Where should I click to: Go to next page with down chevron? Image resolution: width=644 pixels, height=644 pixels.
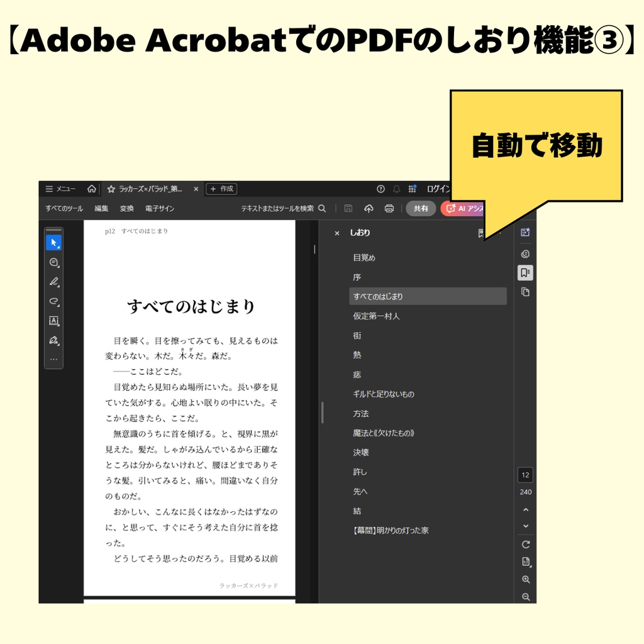pos(525,526)
